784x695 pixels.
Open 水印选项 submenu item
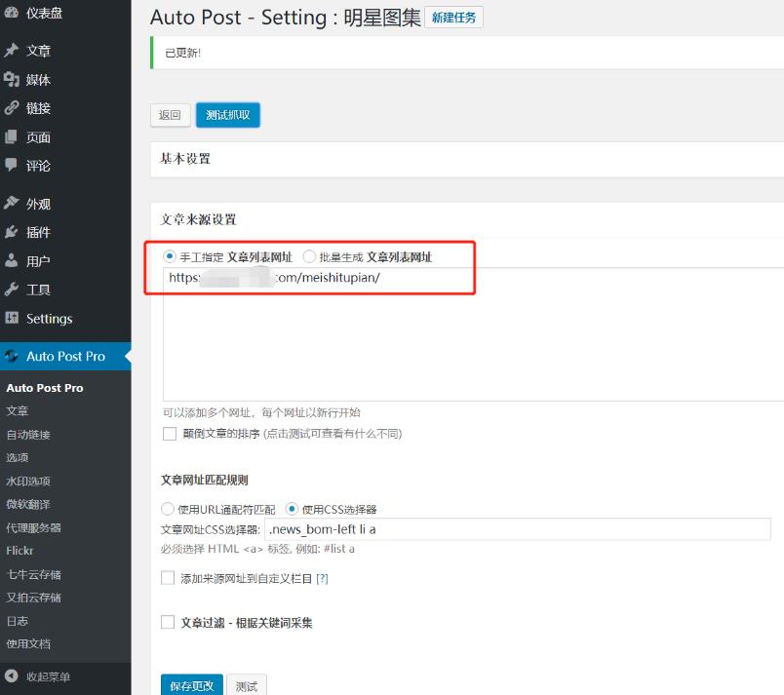27,481
